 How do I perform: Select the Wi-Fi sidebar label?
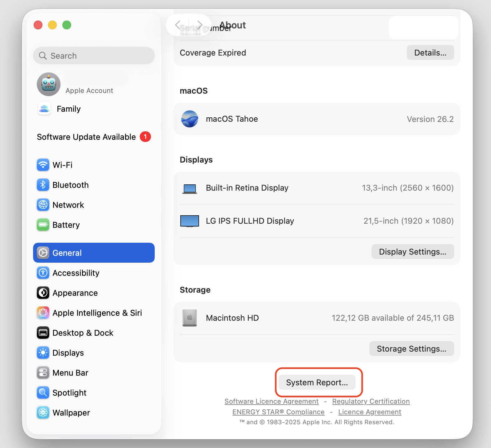62,165
